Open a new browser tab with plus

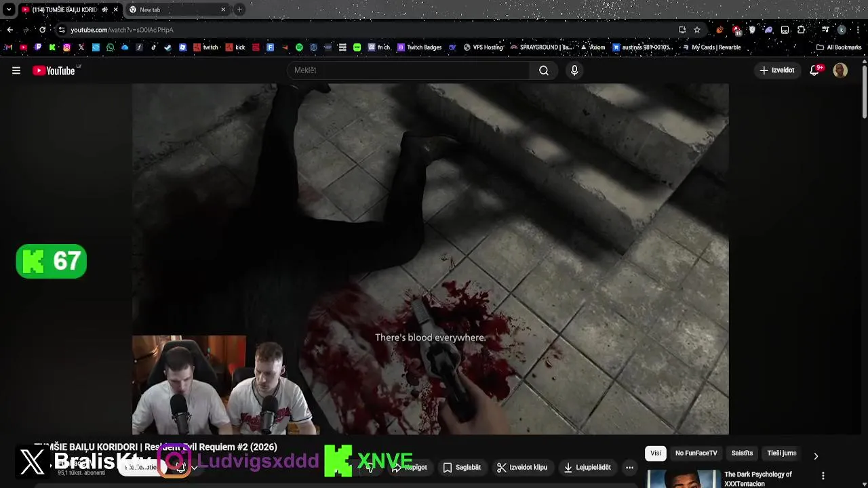(239, 9)
